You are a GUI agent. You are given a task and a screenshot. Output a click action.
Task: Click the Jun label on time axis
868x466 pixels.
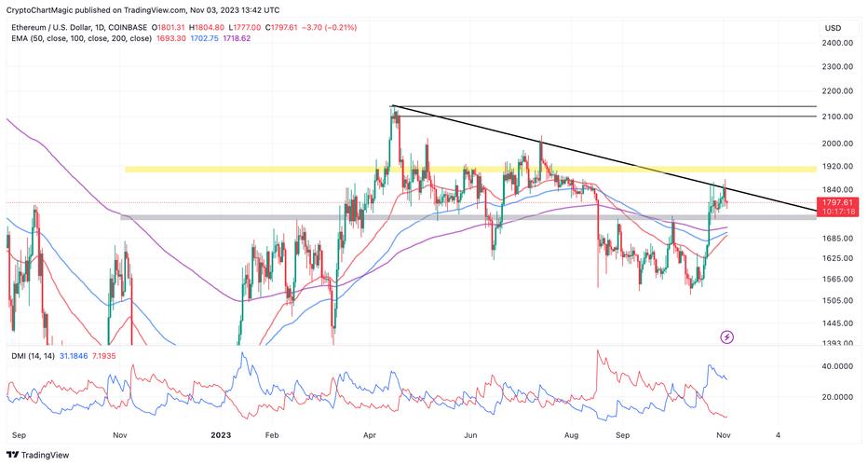[470, 435]
